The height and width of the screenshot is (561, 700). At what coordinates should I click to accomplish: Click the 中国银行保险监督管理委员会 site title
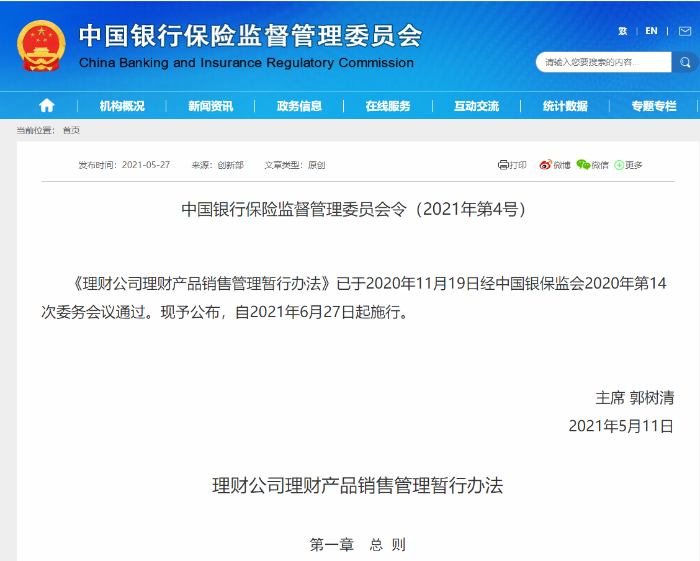250,36
